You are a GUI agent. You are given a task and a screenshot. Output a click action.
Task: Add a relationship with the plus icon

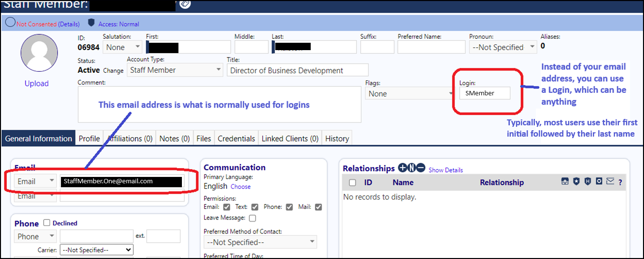click(x=403, y=168)
